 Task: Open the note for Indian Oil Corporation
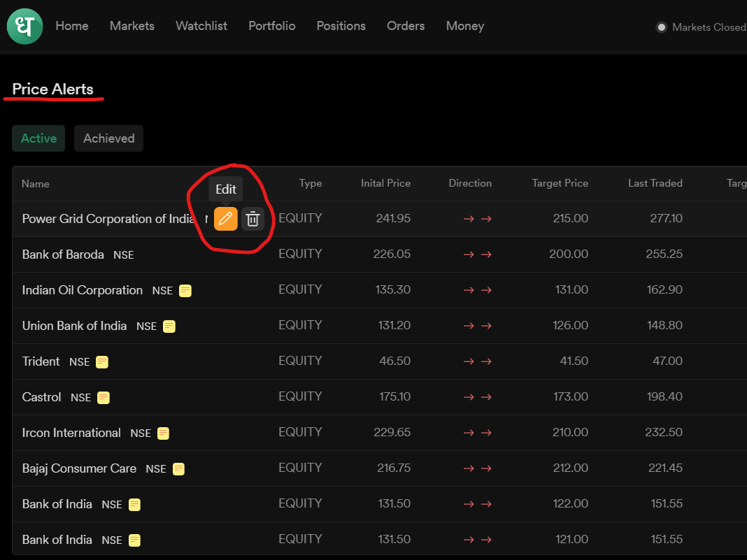point(185,290)
